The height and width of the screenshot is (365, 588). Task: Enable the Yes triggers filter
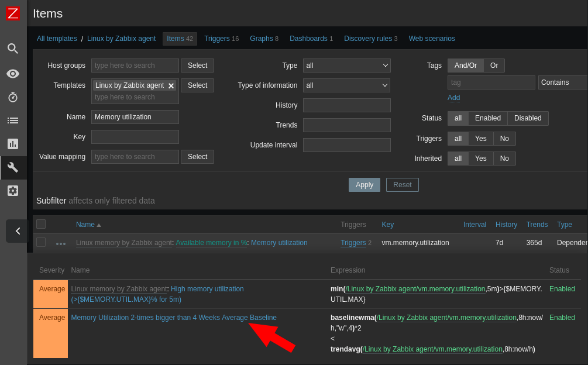pyautogui.click(x=480, y=138)
